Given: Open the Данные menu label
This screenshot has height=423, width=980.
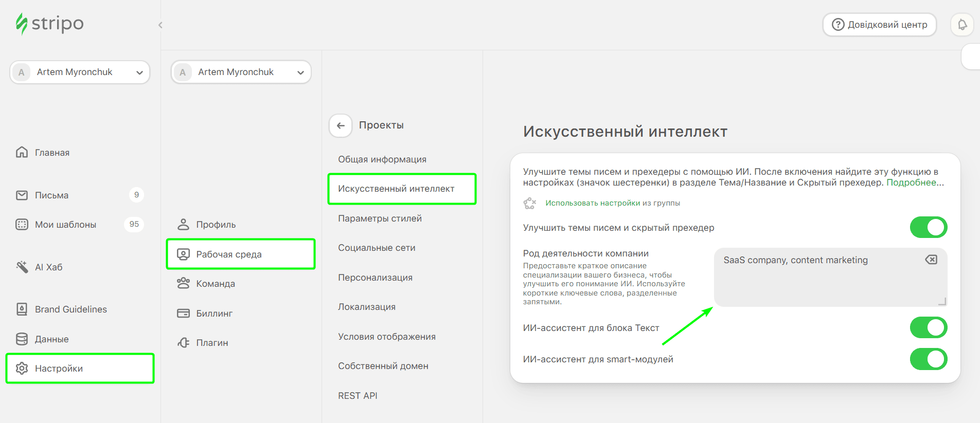Looking at the screenshot, I should 51,339.
